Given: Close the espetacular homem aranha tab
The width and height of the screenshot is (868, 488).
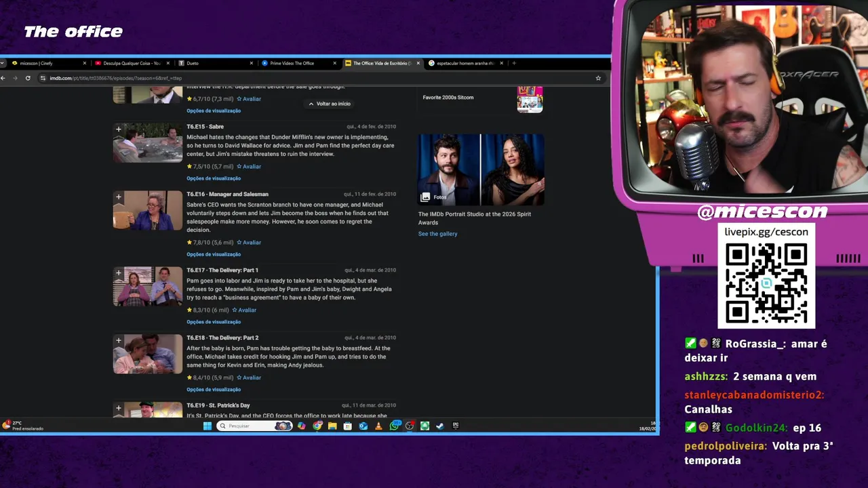Looking at the screenshot, I should [x=502, y=63].
